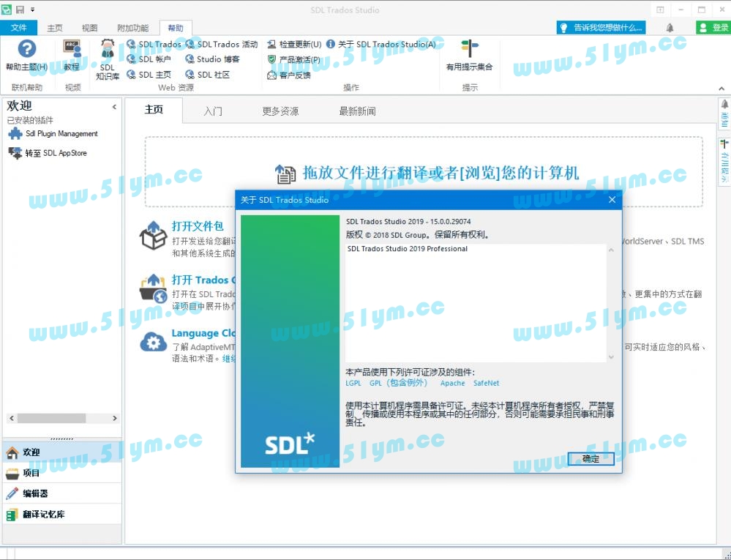Click the save icon in quick access toolbar
The image size is (731, 560).
20,10
